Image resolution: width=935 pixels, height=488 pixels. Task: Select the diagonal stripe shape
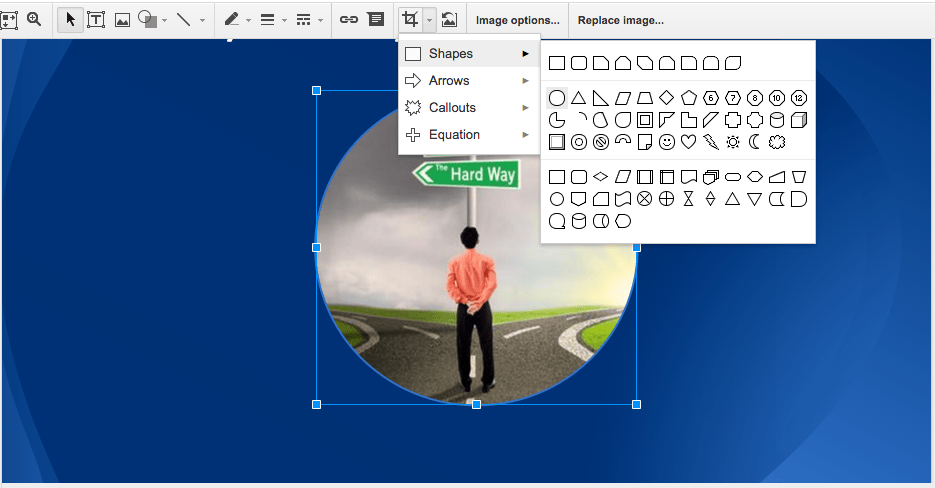711,120
